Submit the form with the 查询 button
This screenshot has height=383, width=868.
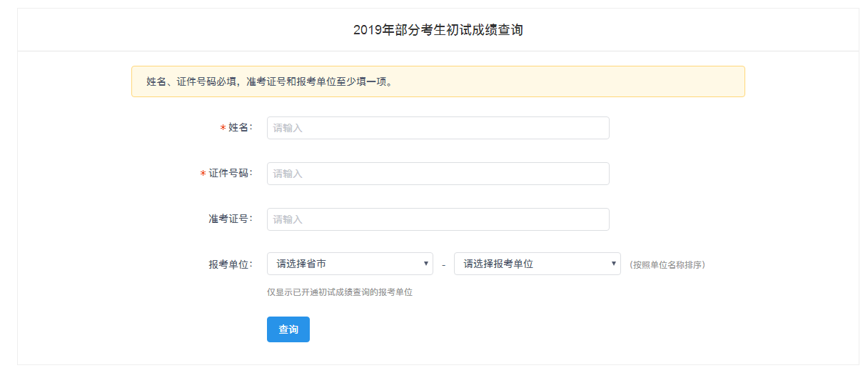point(288,329)
